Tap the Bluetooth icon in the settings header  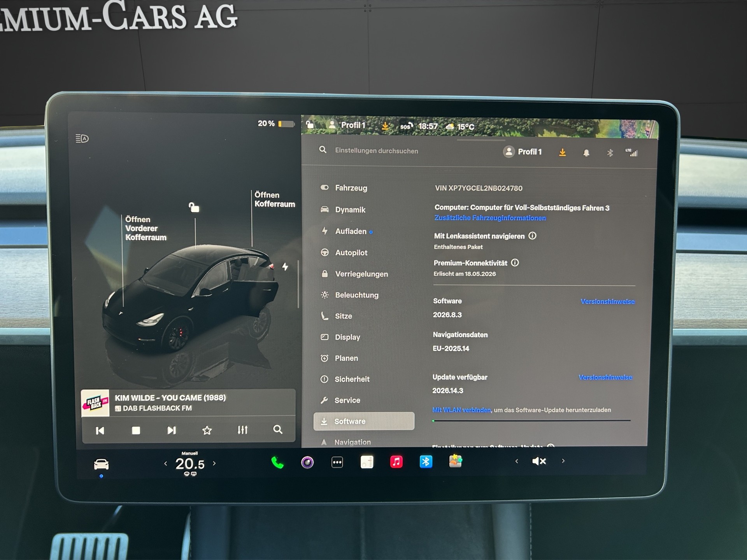610,153
